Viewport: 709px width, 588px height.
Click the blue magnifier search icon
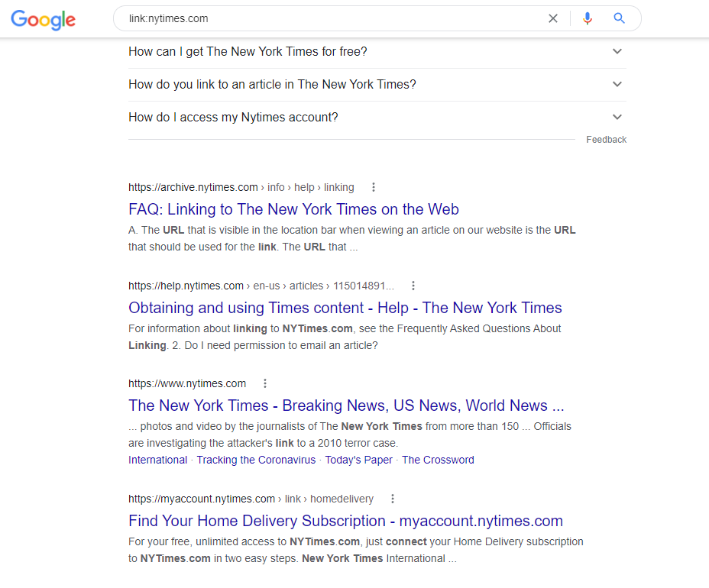point(619,18)
